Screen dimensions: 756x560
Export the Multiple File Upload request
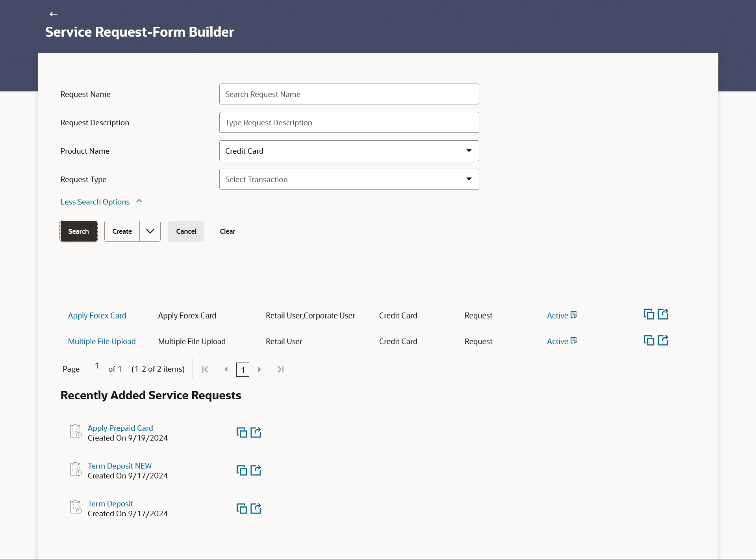[663, 340]
